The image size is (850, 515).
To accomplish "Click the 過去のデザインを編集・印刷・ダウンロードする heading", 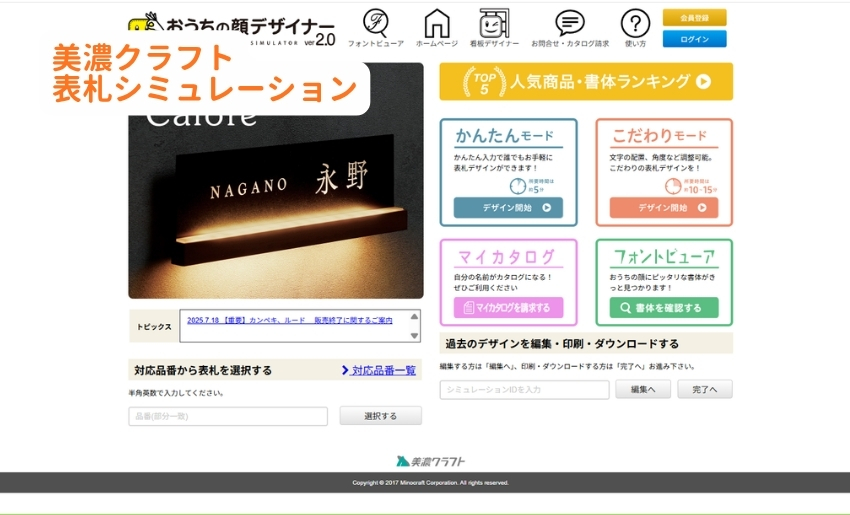I will 562,344.
